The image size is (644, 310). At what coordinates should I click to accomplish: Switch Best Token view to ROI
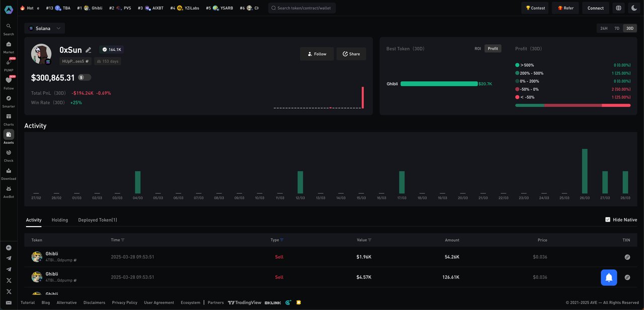coord(477,49)
